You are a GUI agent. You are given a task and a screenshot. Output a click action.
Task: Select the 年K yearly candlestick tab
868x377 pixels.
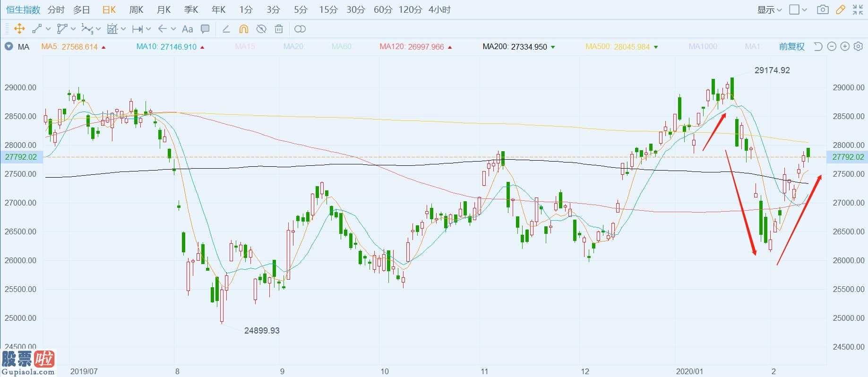[x=219, y=9]
